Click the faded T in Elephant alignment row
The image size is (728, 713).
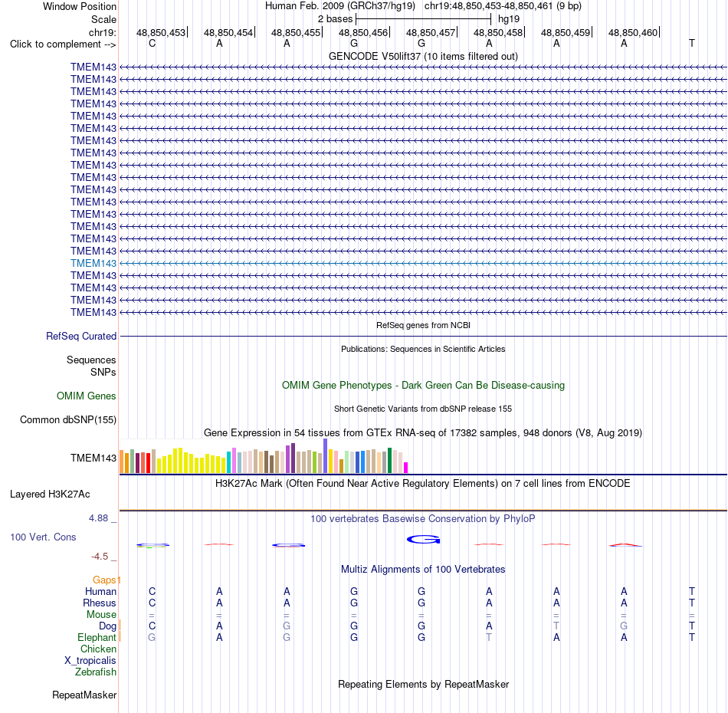point(489,637)
